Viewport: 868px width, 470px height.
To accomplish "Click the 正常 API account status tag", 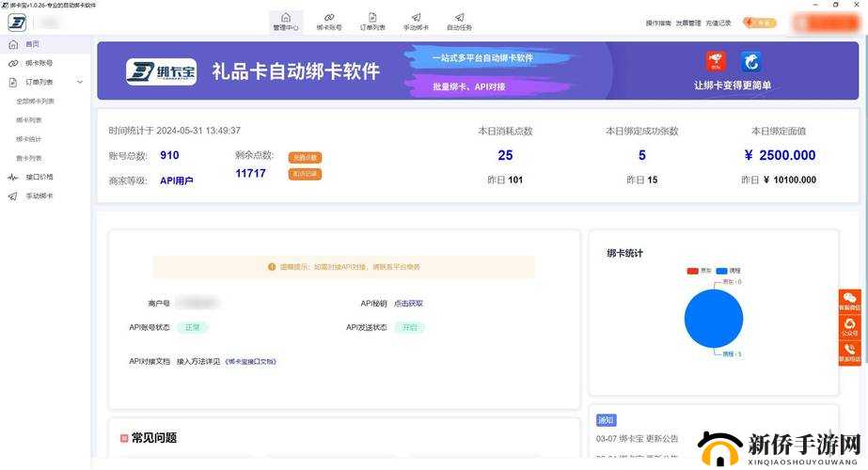I will click(192, 328).
